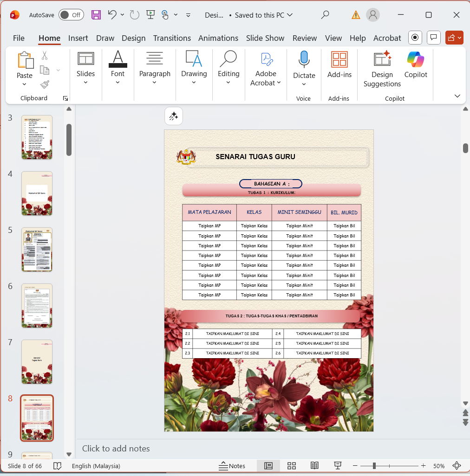Open the Animations tab
The height and width of the screenshot is (476, 470).
(x=218, y=38)
